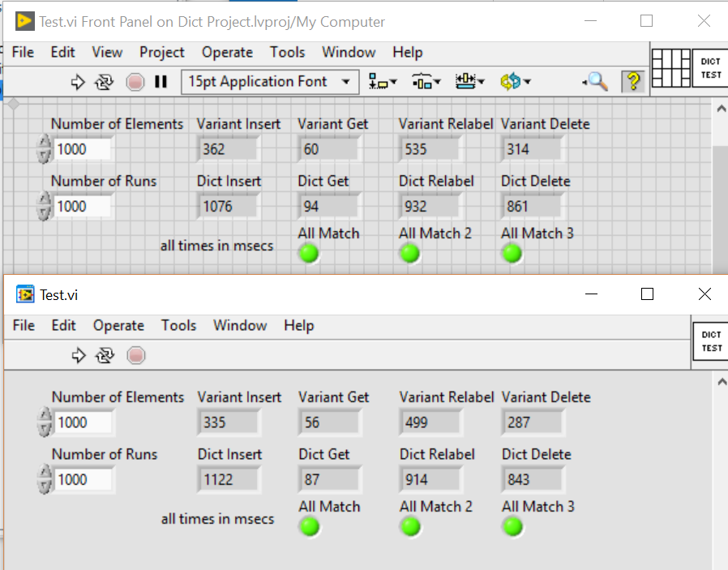Screen dimensions: 728x570
Task: Click Variant Relabel value 535
Action: point(430,149)
